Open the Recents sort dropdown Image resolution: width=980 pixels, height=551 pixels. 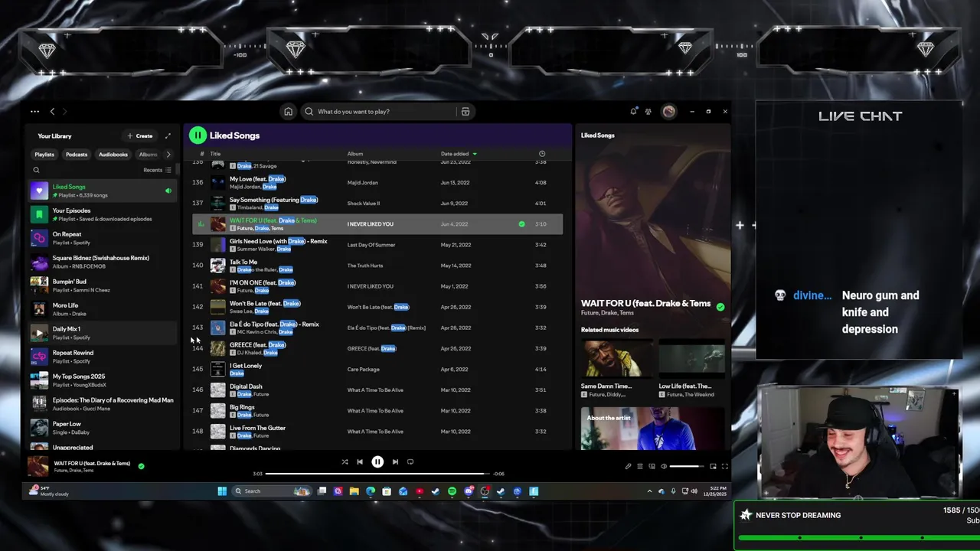(156, 170)
